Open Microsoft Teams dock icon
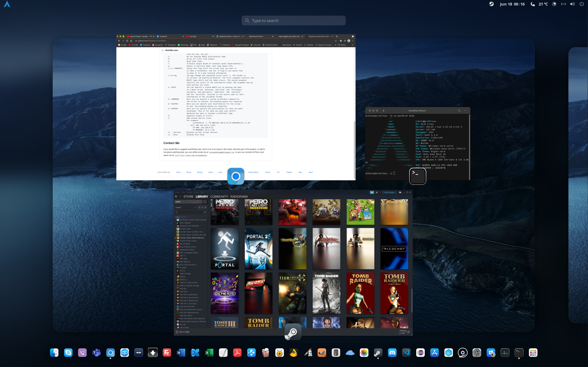The height and width of the screenshot is (367, 588). tap(96, 353)
